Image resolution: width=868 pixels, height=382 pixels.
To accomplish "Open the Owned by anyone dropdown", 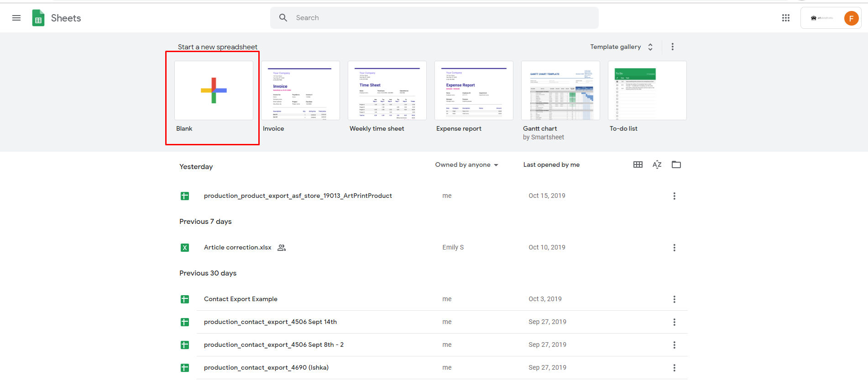I will coord(466,164).
